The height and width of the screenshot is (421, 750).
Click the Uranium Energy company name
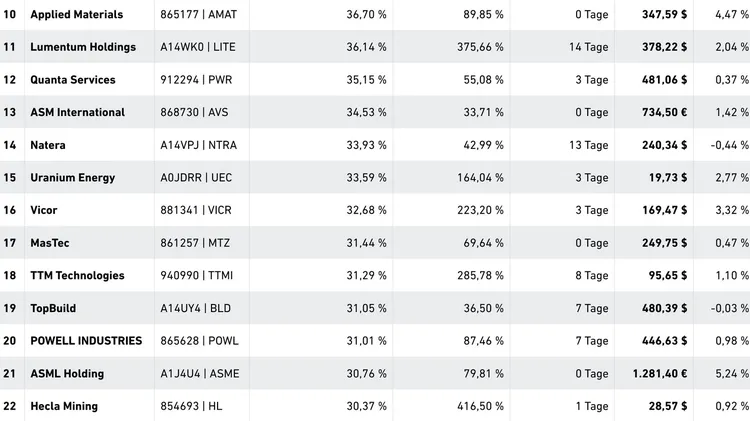click(73, 178)
